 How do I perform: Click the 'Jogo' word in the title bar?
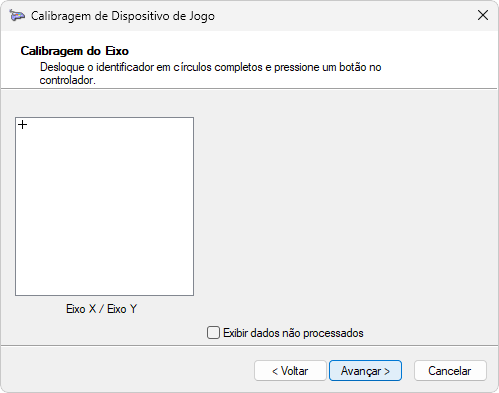point(202,16)
